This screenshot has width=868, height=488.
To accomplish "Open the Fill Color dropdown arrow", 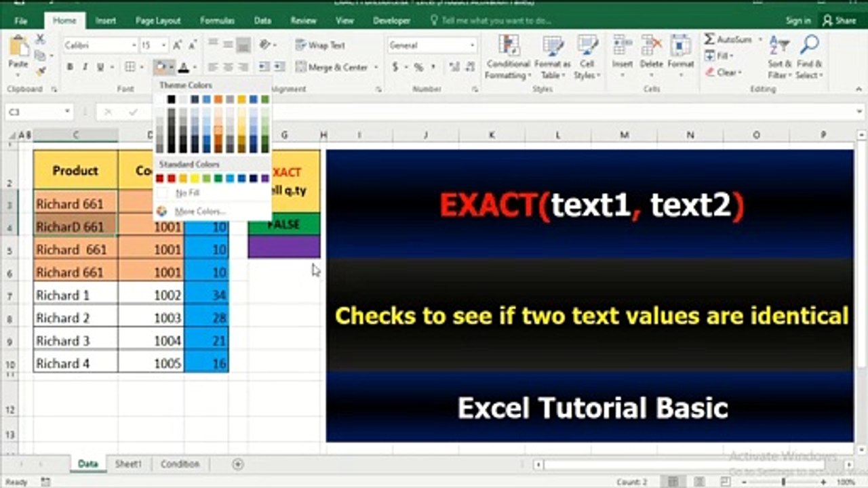I will point(172,67).
